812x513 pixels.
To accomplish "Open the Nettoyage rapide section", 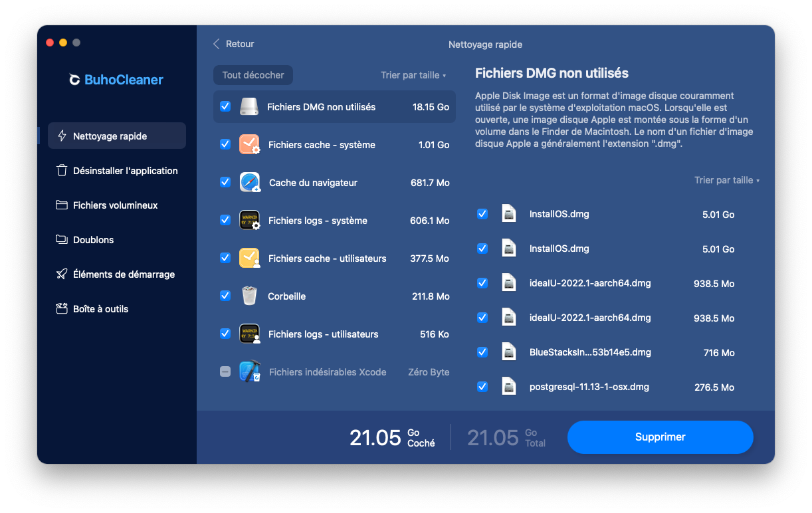I will point(117,136).
